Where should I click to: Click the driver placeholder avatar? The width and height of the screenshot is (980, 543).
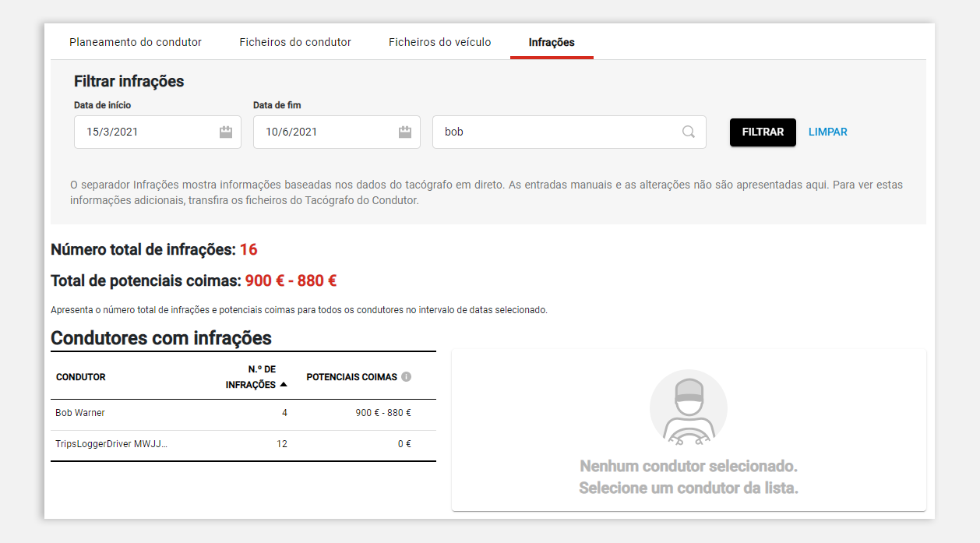click(689, 408)
